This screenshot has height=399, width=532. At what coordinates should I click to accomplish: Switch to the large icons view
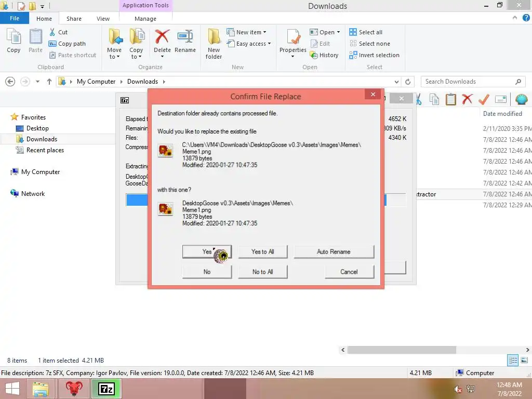(x=524, y=360)
